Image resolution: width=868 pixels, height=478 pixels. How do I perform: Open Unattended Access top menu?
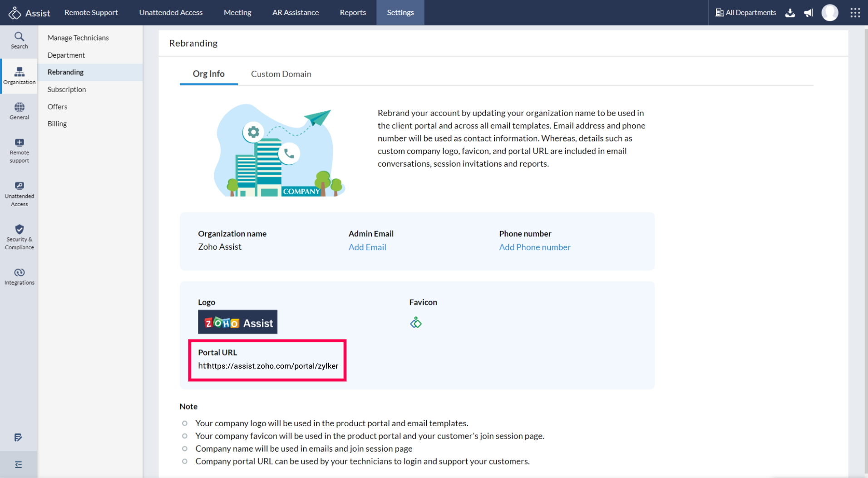tap(171, 13)
